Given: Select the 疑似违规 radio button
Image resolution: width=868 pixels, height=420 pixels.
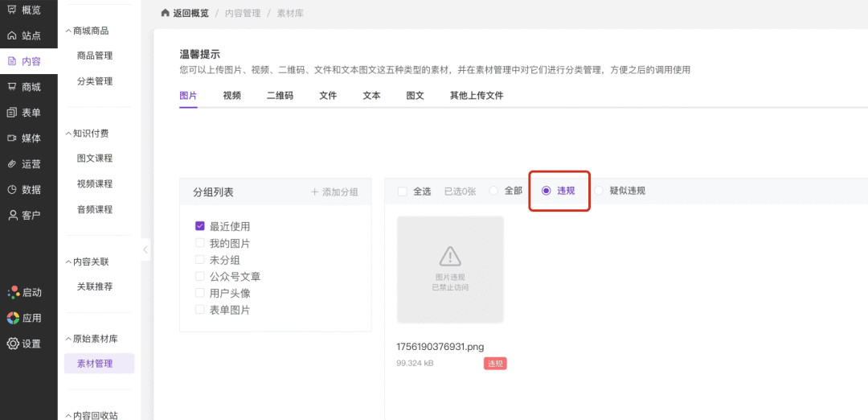Looking at the screenshot, I should [599, 191].
